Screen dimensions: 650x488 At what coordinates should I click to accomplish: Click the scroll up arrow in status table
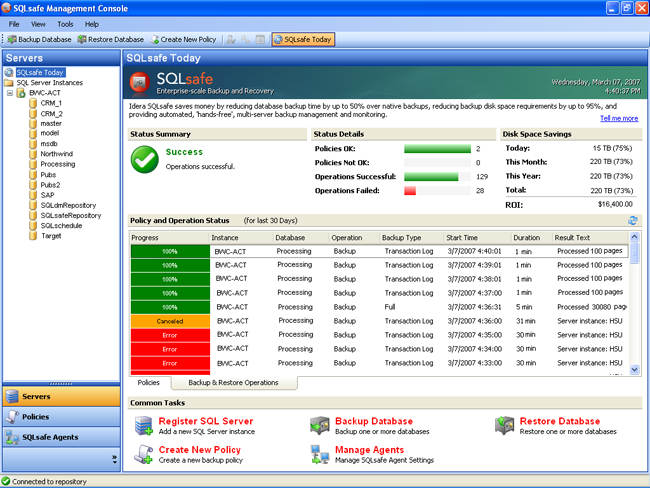click(634, 237)
